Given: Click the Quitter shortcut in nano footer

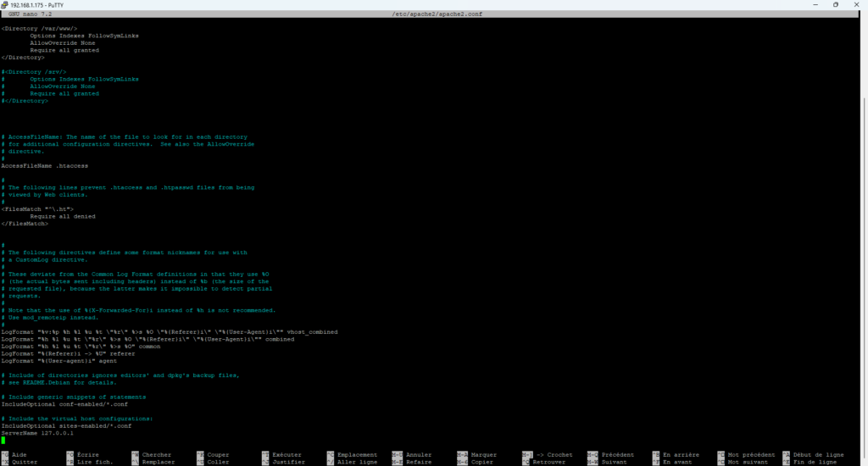Looking at the screenshot, I should [25, 462].
